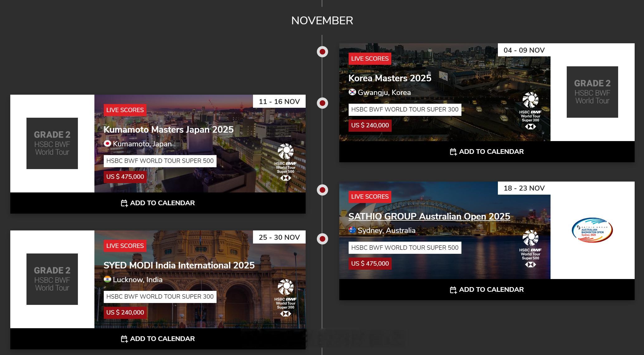The image size is (644, 355).
Task: Add Kumamoto Masters Japan 2025 to calendar
Action: click(x=158, y=203)
